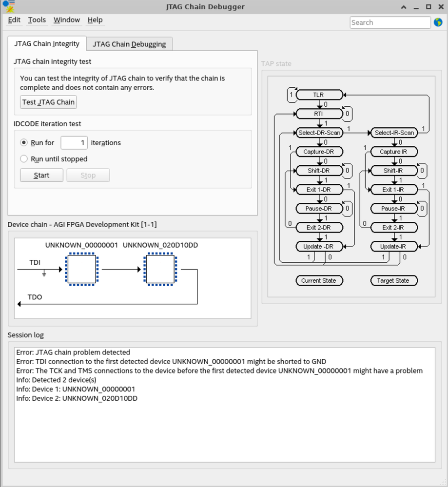
Task: Click the 'TCK and TMS connections' error log line
Action: pos(219,370)
